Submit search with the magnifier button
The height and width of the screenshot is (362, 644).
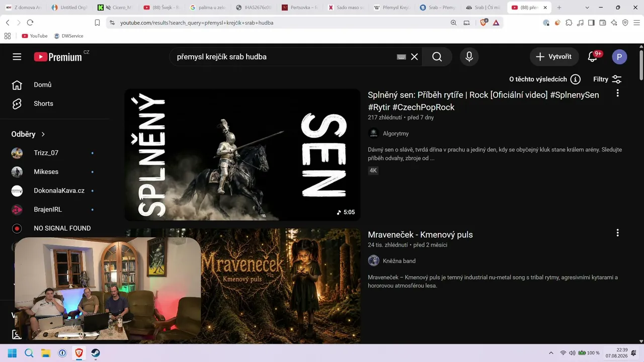tap(437, 57)
